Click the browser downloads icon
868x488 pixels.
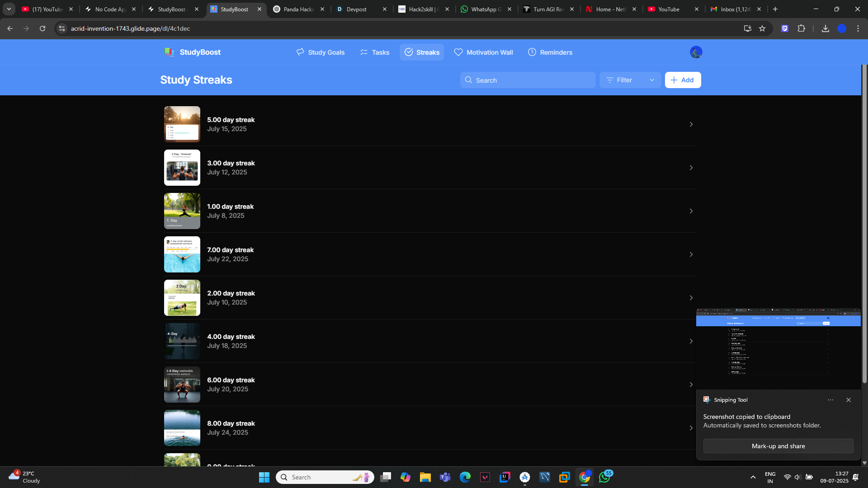click(825, 28)
